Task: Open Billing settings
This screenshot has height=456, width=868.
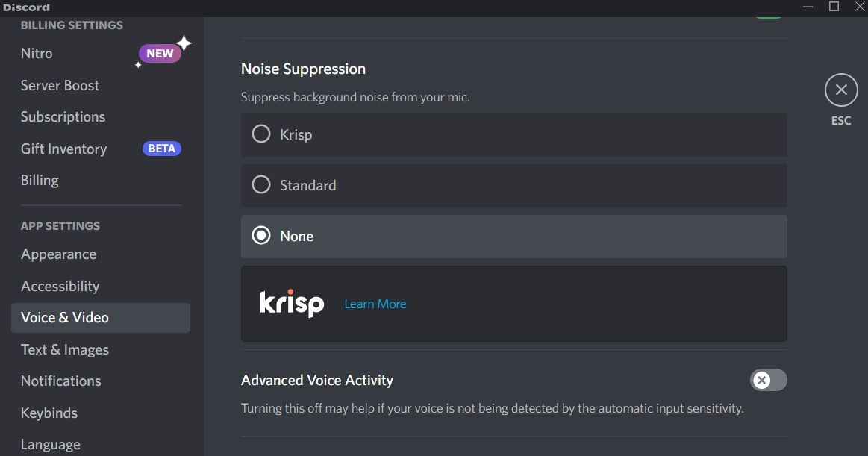Action: click(39, 180)
